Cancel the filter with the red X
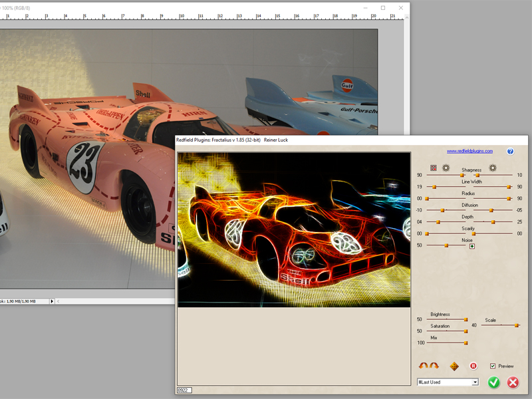Viewport: 532px width, 399px height. pos(513,382)
